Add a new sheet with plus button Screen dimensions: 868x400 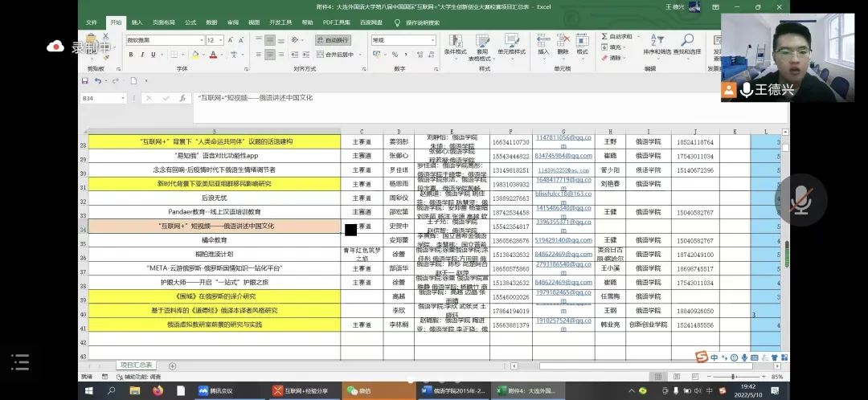(172, 365)
